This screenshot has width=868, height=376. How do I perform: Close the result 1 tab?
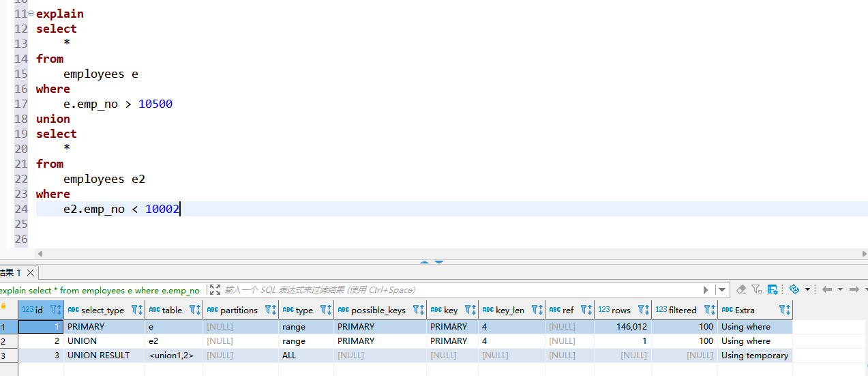31,272
